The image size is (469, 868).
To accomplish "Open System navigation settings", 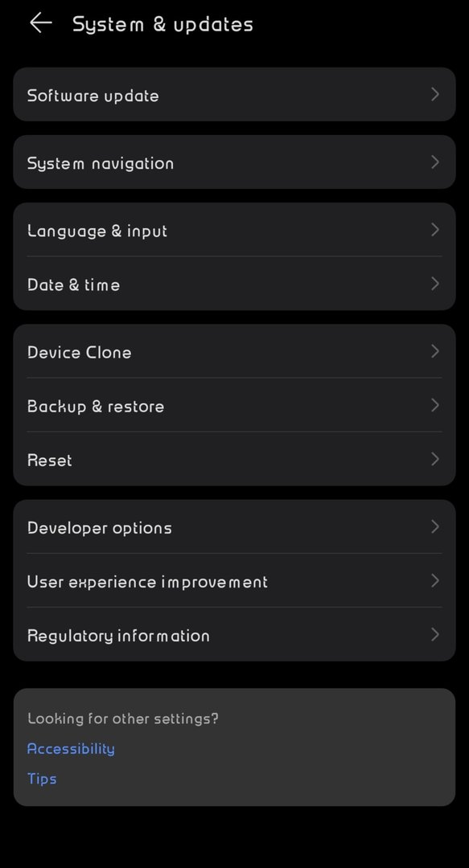I will click(235, 162).
